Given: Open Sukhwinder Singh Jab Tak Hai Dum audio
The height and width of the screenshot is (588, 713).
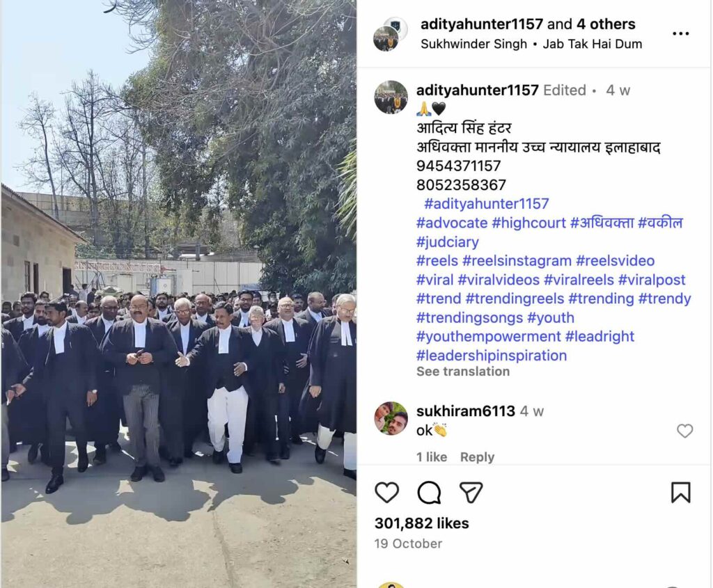Looking at the screenshot, I should tap(531, 44).
